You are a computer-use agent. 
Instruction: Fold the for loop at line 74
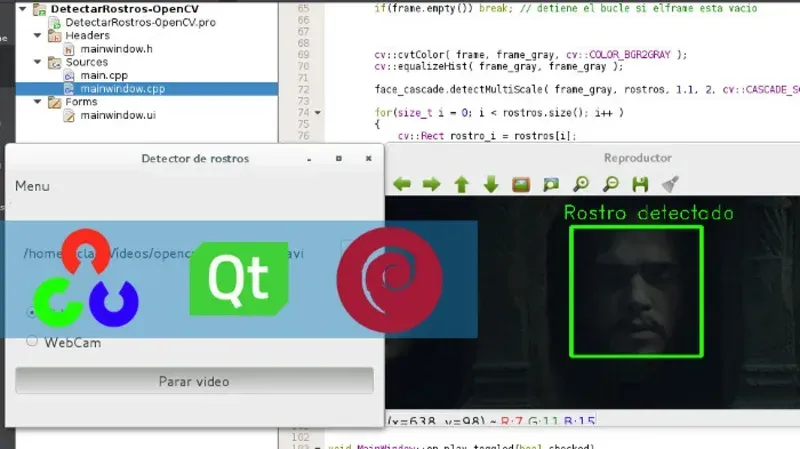317,113
